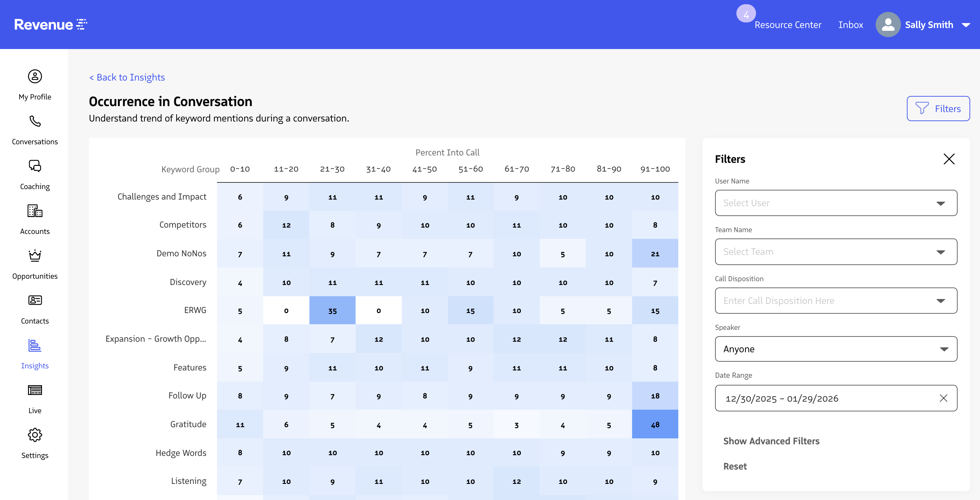980x500 pixels.
Task: Click Show Advanced Filters
Action: [x=771, y=440]
